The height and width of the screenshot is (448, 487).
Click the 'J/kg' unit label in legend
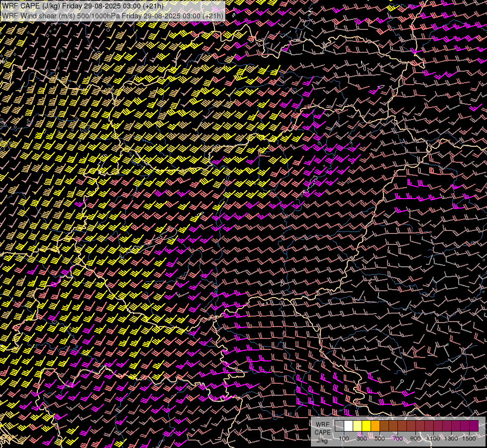click(322, 441)
